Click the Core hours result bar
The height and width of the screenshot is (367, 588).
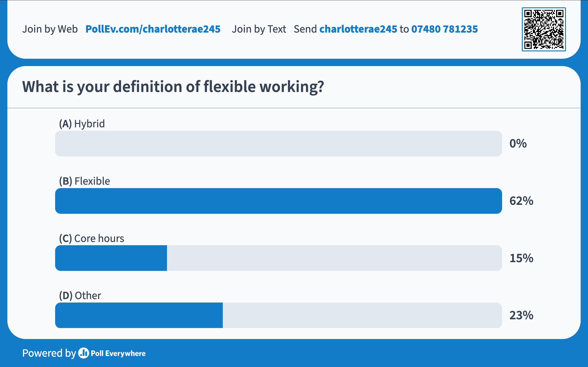point(111,258)
